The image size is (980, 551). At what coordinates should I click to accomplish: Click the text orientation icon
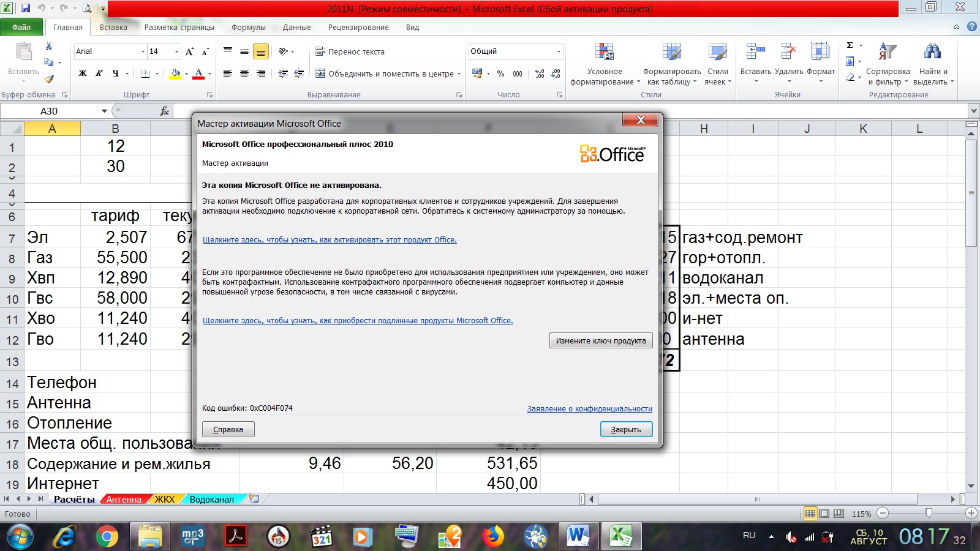pos(283,51)
